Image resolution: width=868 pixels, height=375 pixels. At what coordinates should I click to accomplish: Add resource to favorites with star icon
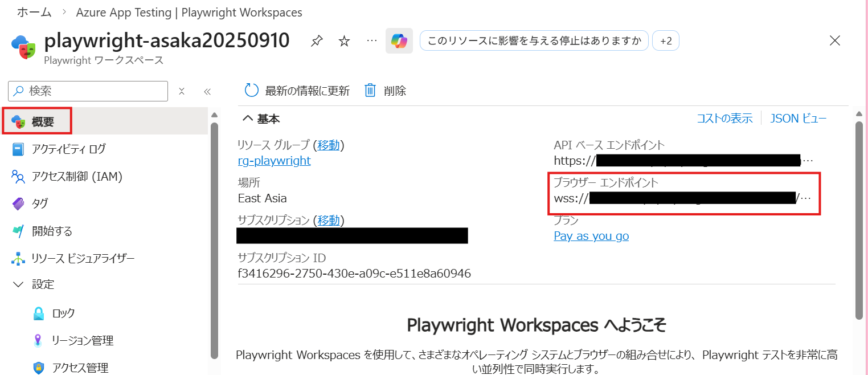coord(344,41)
